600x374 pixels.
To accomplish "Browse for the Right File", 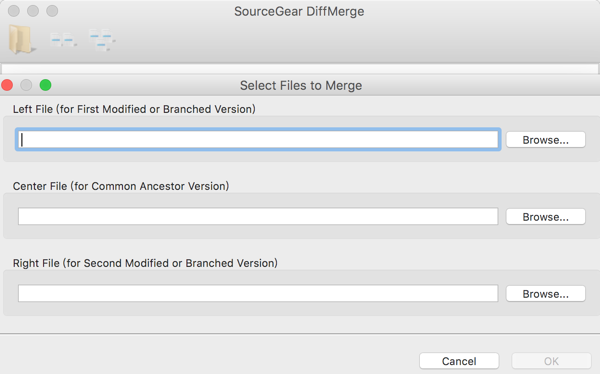I will click(546, 294).
